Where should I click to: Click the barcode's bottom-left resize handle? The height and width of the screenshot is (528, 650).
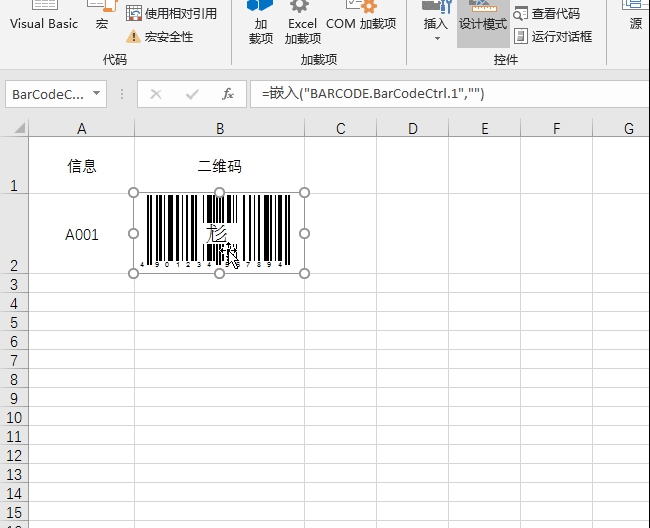[133, 274]
